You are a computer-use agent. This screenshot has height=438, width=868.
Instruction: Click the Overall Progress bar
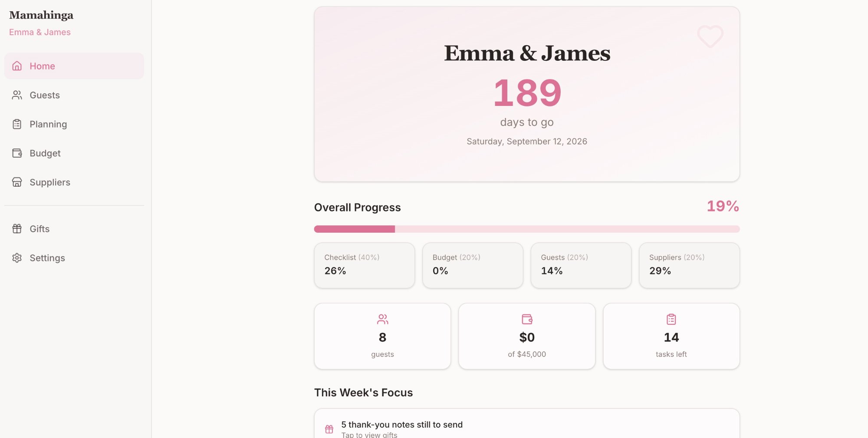(527, 229)
